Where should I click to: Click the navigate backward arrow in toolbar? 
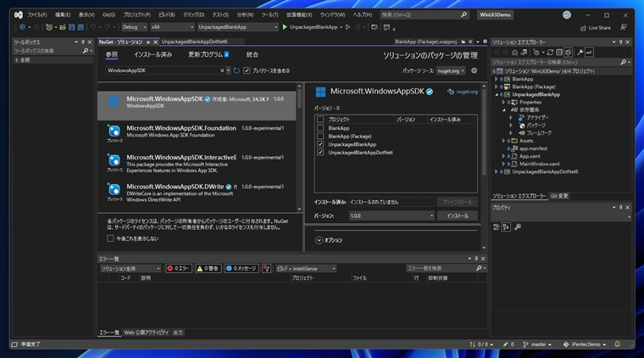tap(22, 27)
